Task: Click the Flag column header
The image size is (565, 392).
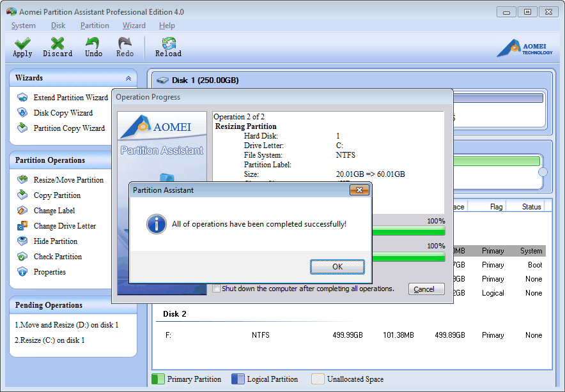Action: [x=496, y=207]
